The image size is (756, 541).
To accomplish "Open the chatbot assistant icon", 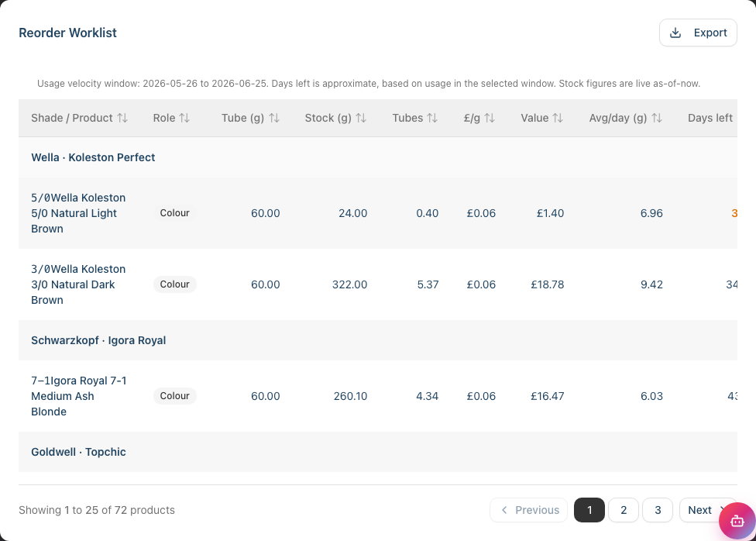I will [x=737, y=521].
